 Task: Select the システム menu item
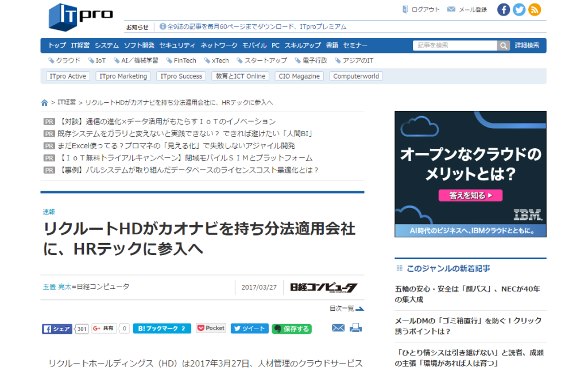click(x=106, y=45)
